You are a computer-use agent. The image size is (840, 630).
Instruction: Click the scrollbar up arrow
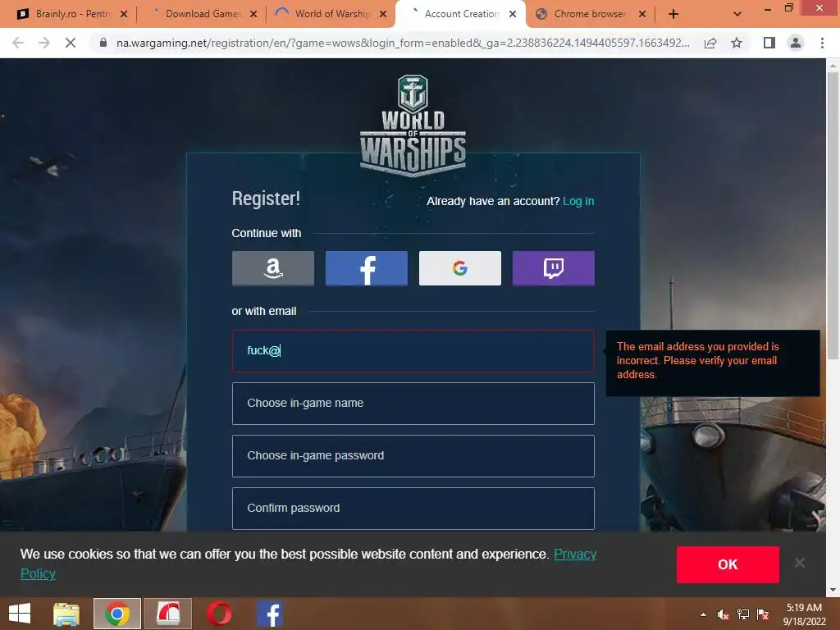click(x=833, y=65)
